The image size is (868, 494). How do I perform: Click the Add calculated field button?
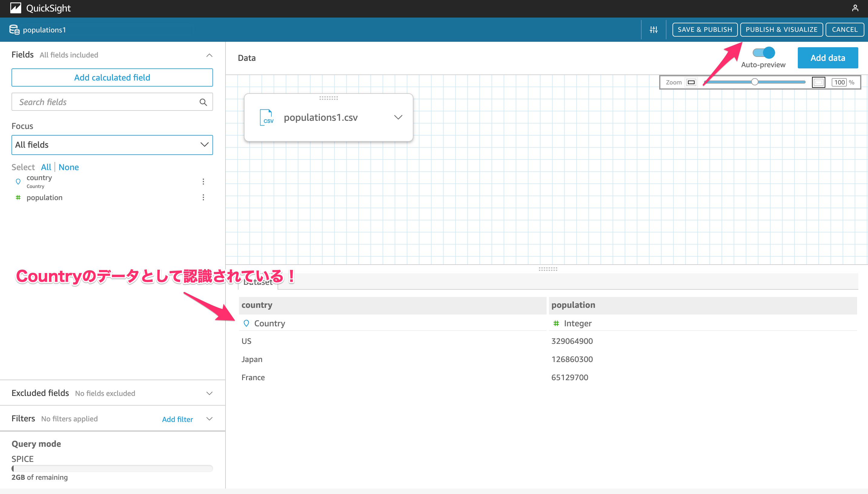[x=112, y=78]
